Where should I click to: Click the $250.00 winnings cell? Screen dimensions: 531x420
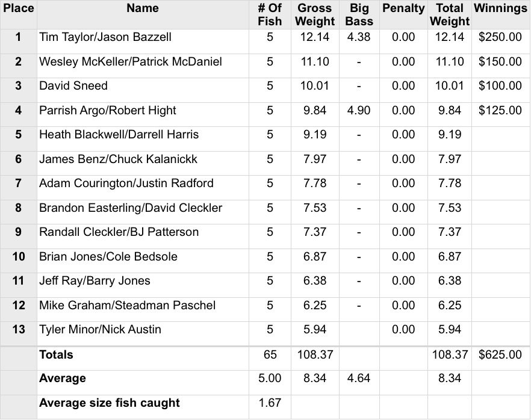coord(500,37)
